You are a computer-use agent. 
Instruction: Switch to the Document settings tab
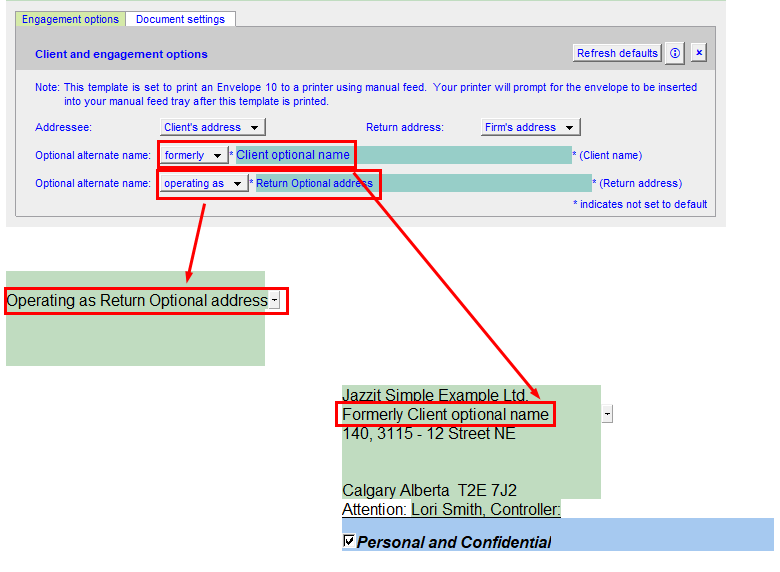[181, 19]
